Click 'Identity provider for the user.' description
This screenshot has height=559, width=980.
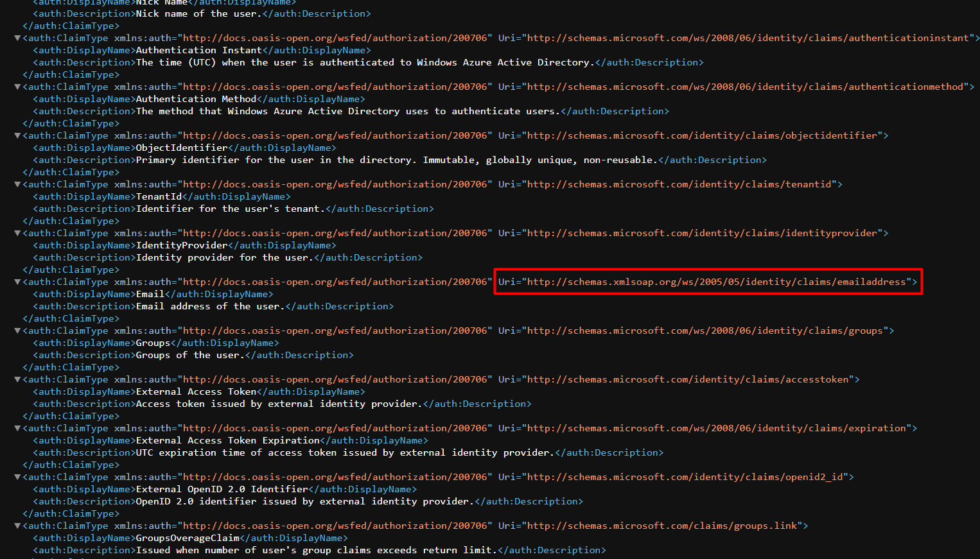click(x=224, y=257)
